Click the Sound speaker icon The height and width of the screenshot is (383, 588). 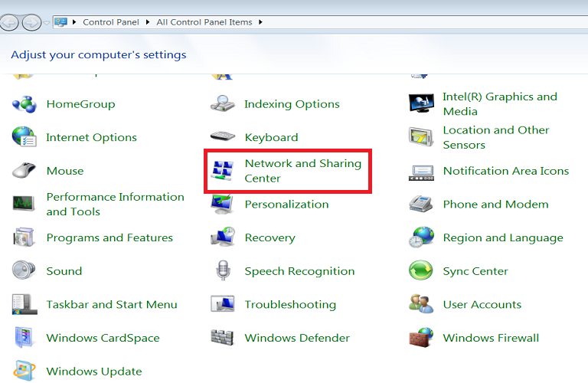tap(24, 271)
